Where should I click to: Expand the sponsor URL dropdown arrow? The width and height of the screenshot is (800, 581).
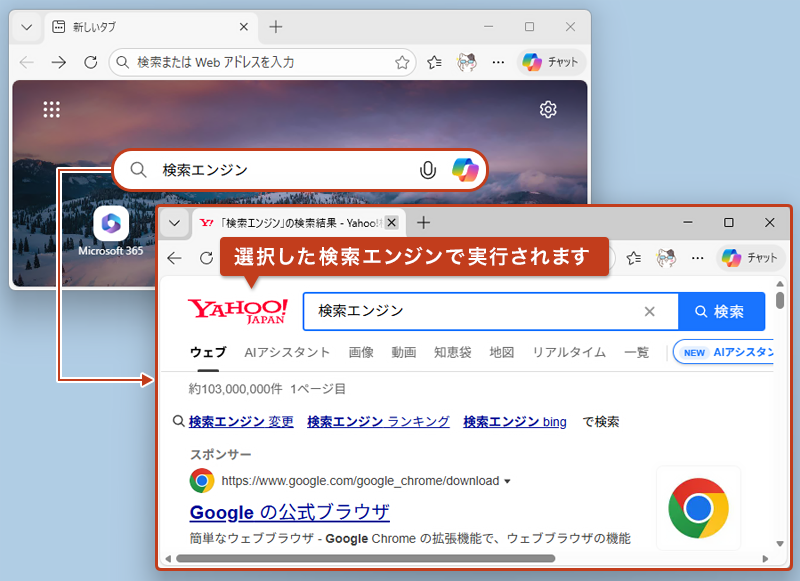click(x=509, y=480)
